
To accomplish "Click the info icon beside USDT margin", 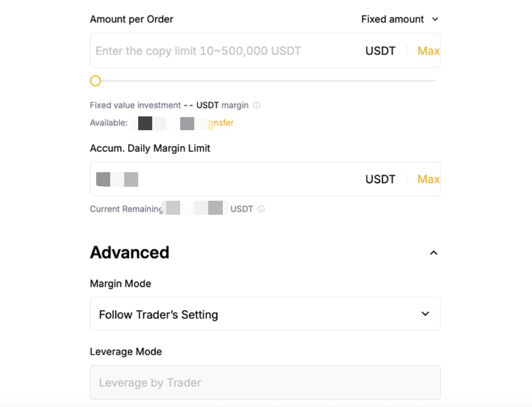I will coord(257,105).
